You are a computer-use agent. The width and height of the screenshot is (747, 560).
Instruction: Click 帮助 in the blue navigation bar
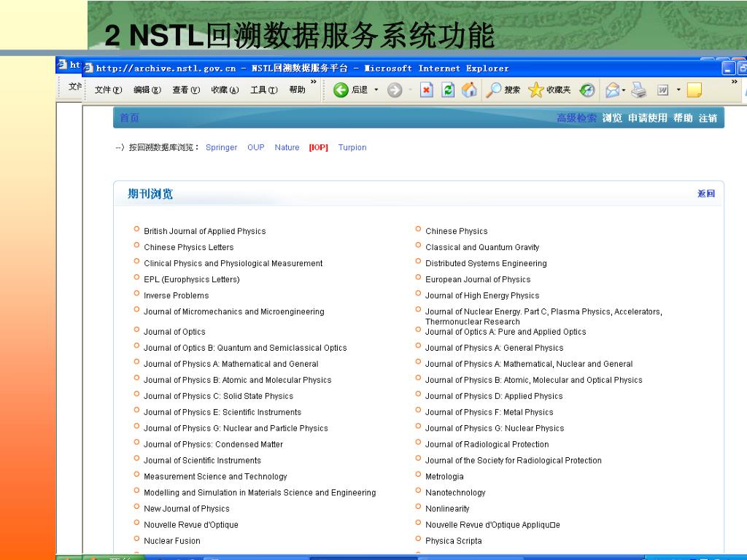tap(683, 117)
